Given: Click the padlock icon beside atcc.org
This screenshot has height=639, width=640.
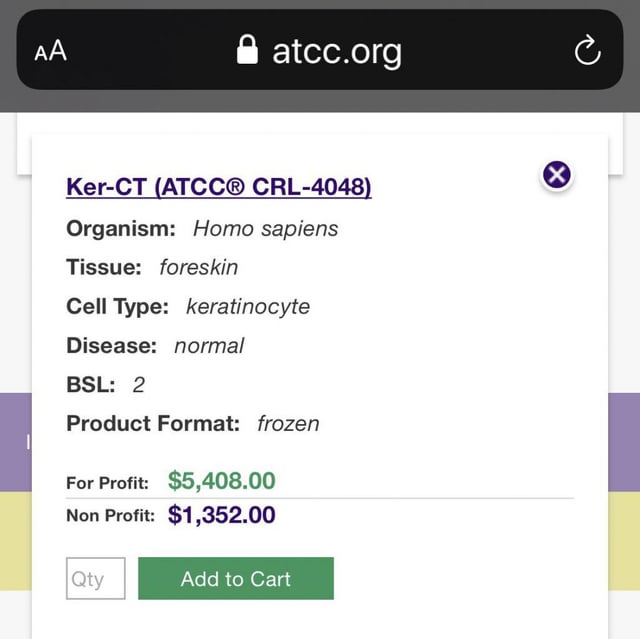Looking at the screenshot, I should click(247, 50).
